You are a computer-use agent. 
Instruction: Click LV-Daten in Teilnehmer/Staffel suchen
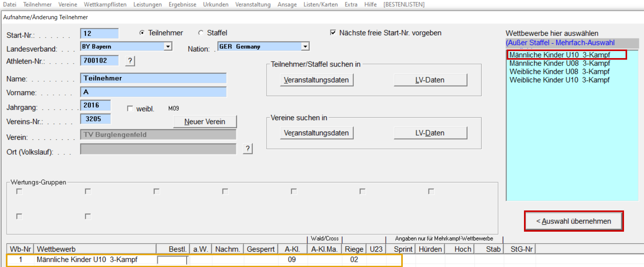pos(430,80)
